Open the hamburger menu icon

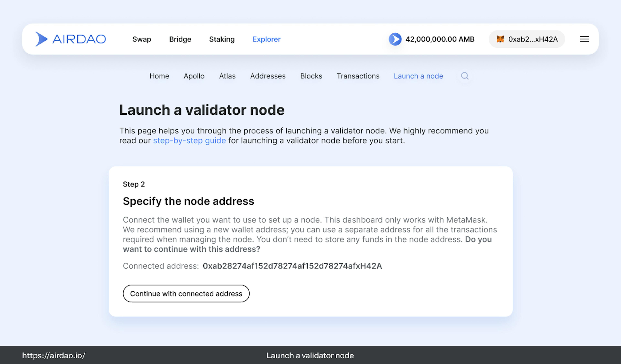(x=584, y=39)
